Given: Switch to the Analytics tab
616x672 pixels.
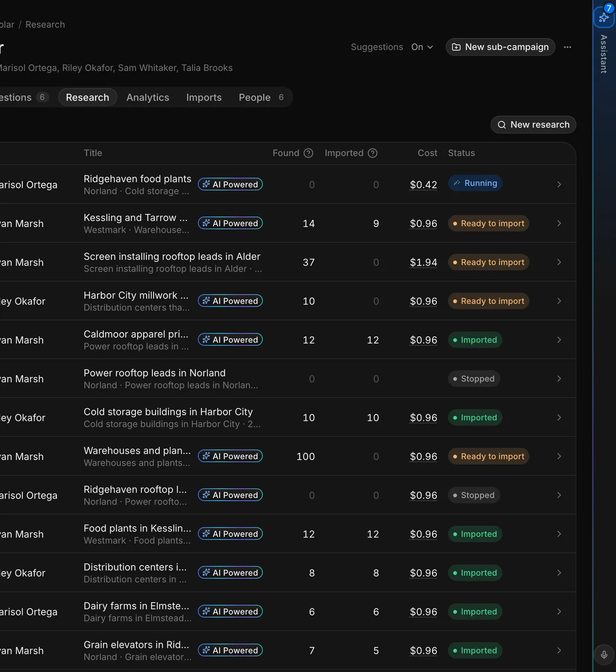Looking at the screenshot, I should 148,98.
